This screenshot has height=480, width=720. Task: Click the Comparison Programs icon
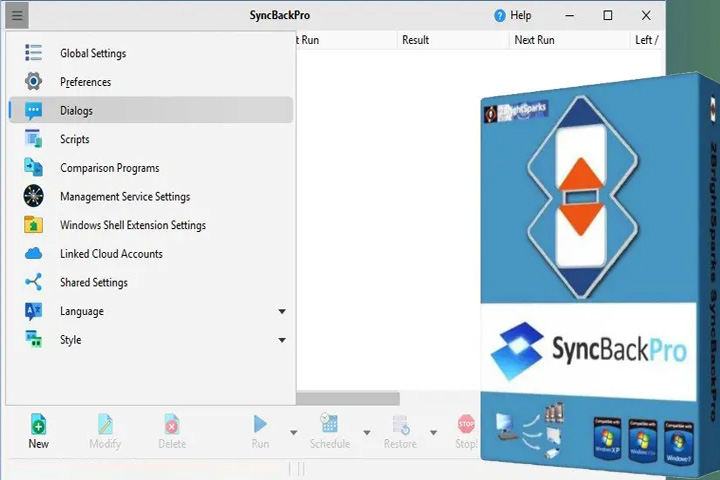pyautogui.click(x=34, y=168)
